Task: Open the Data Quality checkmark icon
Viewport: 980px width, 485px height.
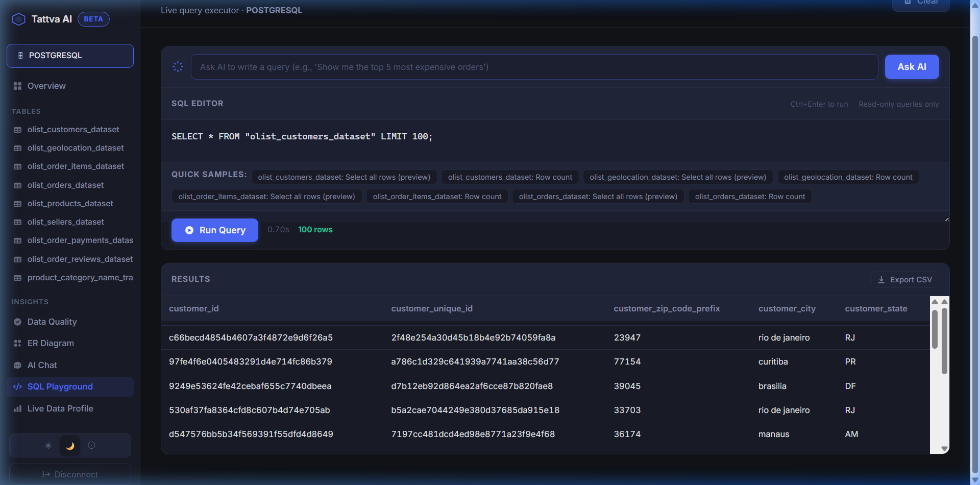Action: point(18,322)
